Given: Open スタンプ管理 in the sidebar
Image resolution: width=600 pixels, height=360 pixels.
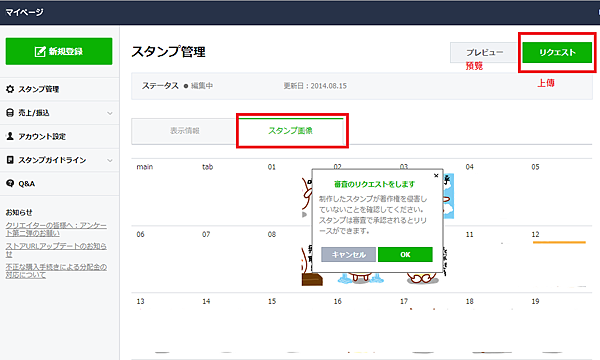Looking at the screenshot, I should [60, 89].
